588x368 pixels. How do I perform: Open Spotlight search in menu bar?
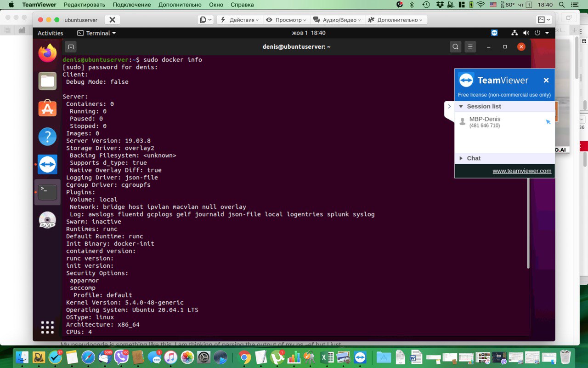click(561, 5)
